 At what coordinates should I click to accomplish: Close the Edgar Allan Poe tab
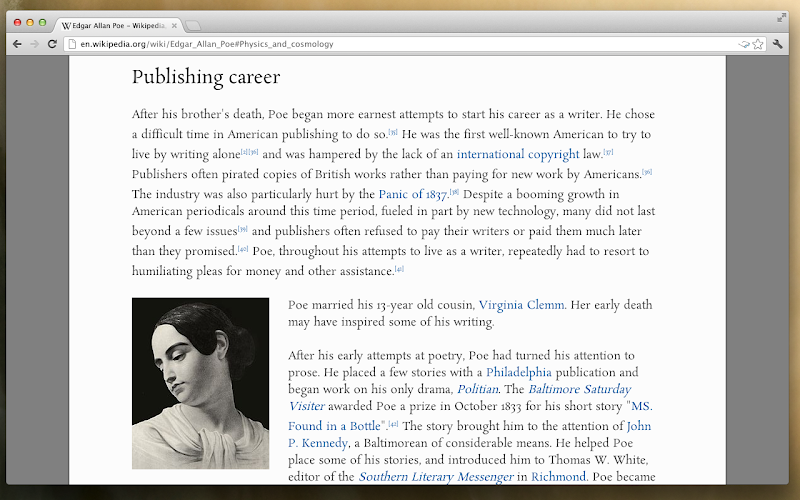tap(174, 26)
